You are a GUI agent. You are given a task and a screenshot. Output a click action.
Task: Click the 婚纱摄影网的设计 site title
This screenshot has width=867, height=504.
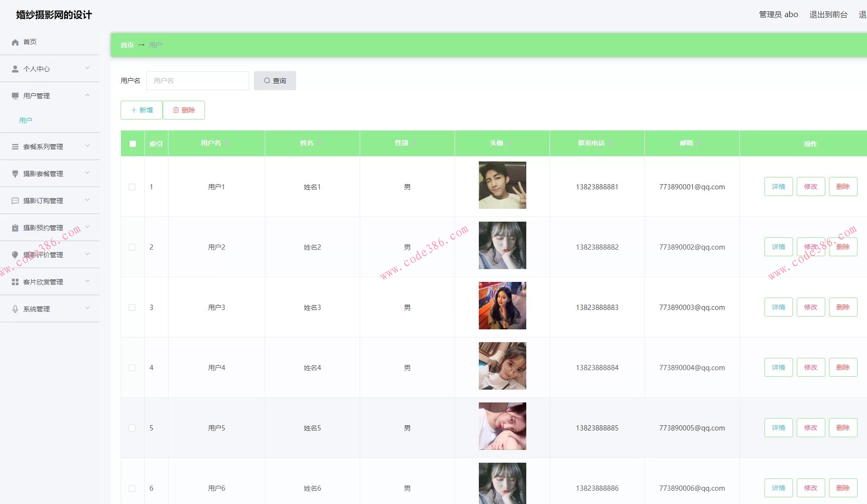(x=54, y=15)
